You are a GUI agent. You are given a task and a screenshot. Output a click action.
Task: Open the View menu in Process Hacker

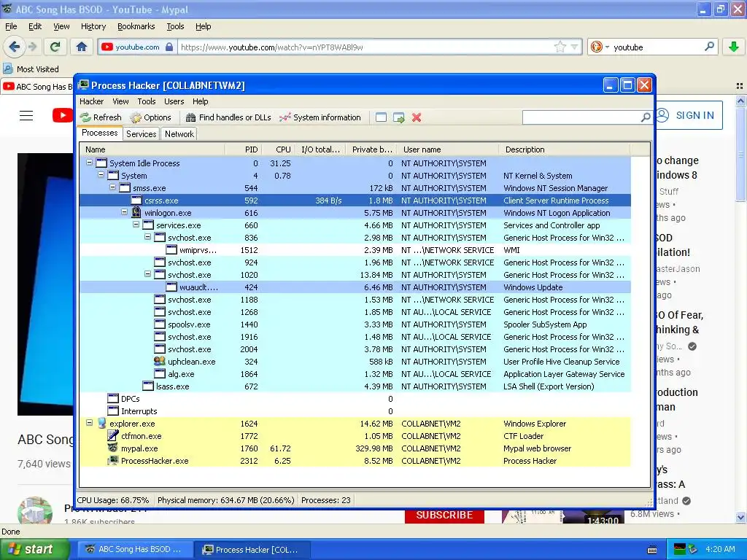(120, 101)
